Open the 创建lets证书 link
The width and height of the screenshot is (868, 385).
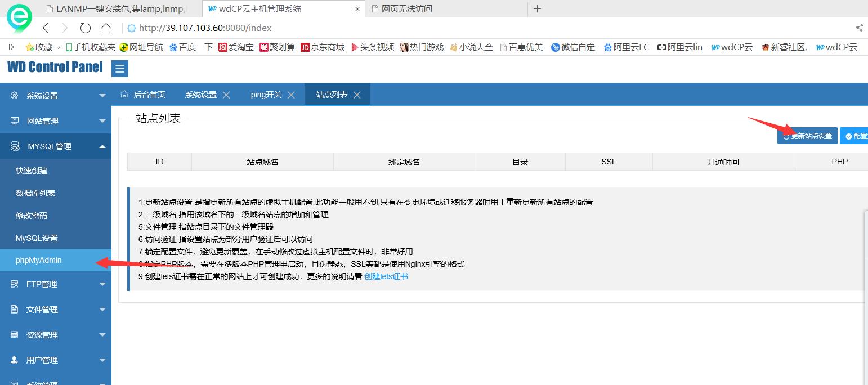coord(386,276)
